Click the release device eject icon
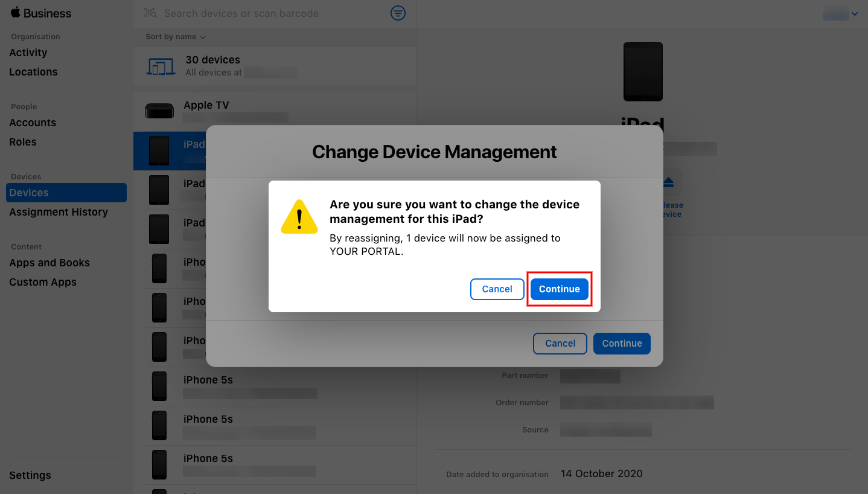The width and height of the screenshot is (868, 494). (668, 182)
